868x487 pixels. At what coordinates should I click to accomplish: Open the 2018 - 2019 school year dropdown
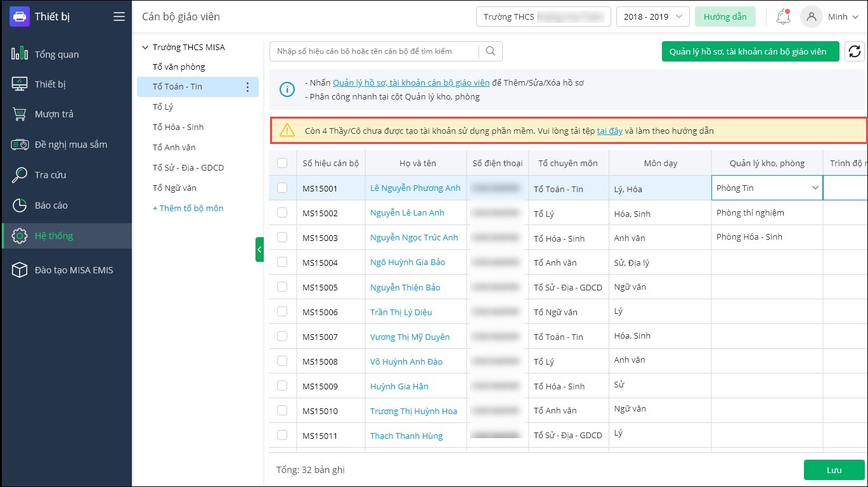click(x=652, y=17)
